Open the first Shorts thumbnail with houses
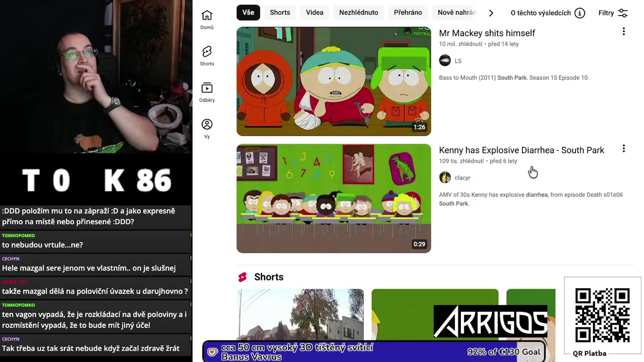Screen dimensions: 644x362 pos(300,315)
